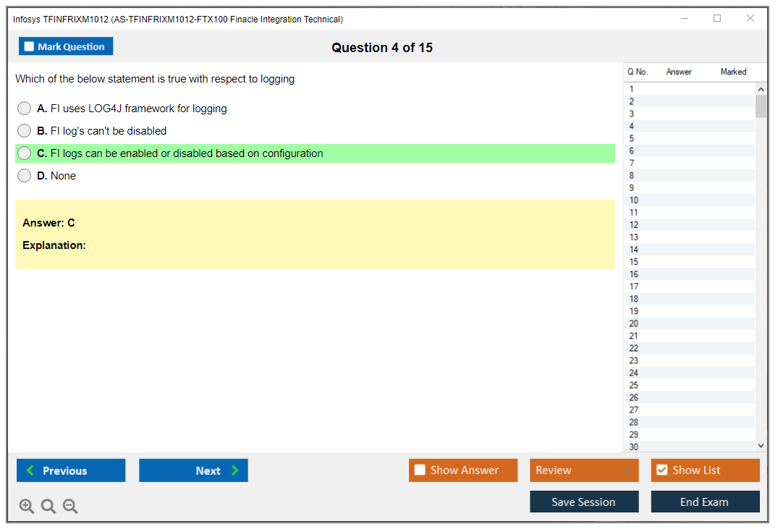Click the zoom out magnifier icon

click(70, 506)
